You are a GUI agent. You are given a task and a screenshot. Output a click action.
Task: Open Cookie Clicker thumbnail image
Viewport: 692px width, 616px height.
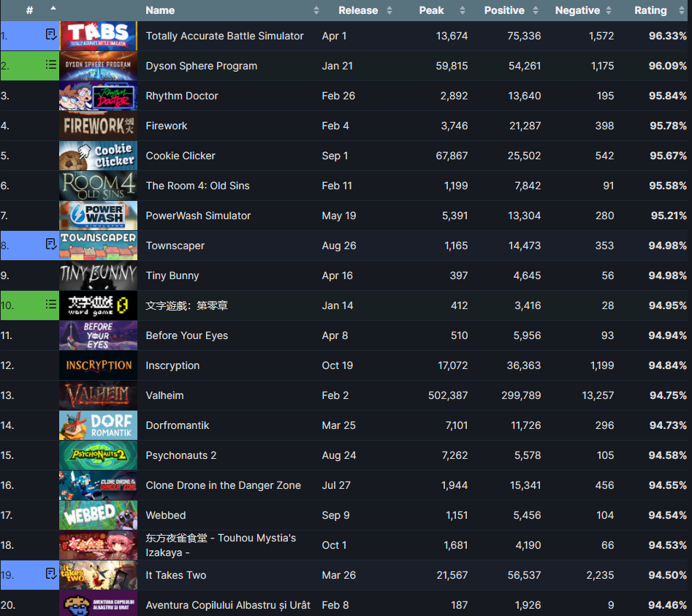(98, 156)
